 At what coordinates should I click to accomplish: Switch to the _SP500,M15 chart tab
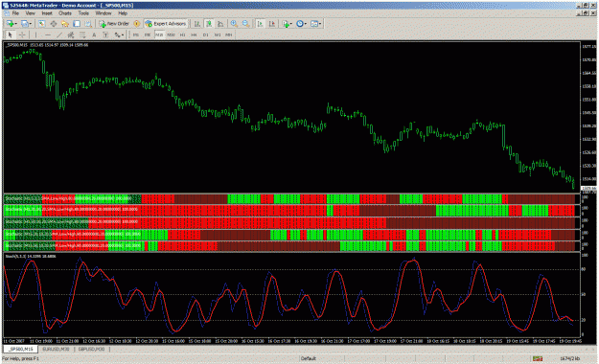pos(21,349)
